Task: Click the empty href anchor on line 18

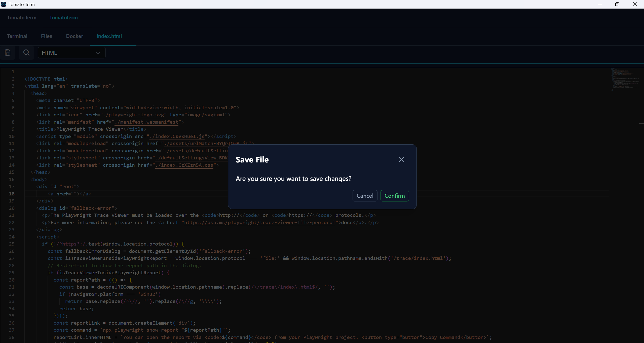Action: (69, 194)
